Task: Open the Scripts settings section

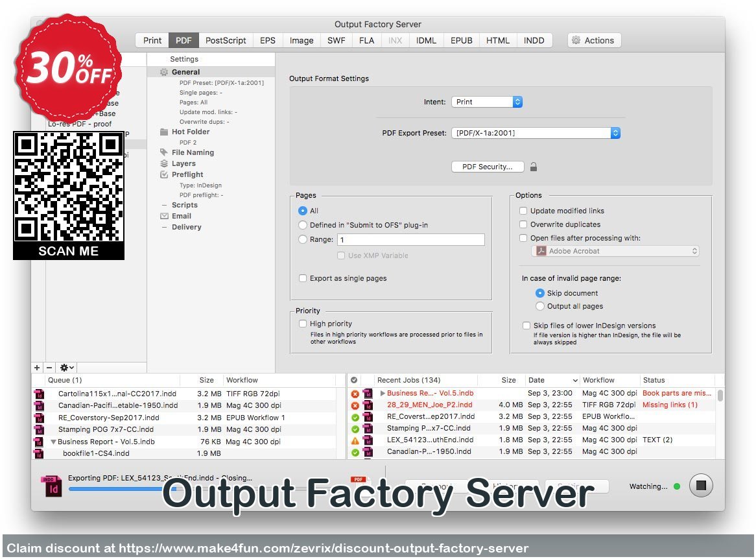Action: (185, 205)
